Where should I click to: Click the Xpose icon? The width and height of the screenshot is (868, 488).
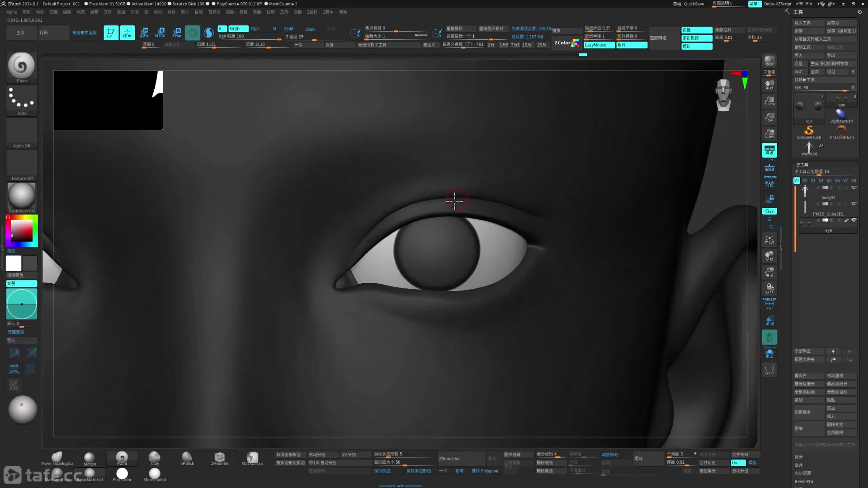coord(769,369)
